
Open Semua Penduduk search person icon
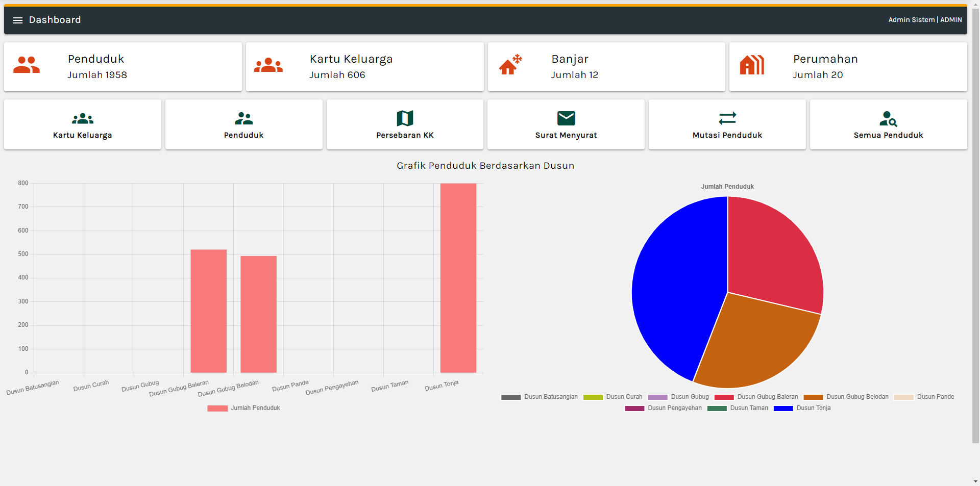coord(888,118)
